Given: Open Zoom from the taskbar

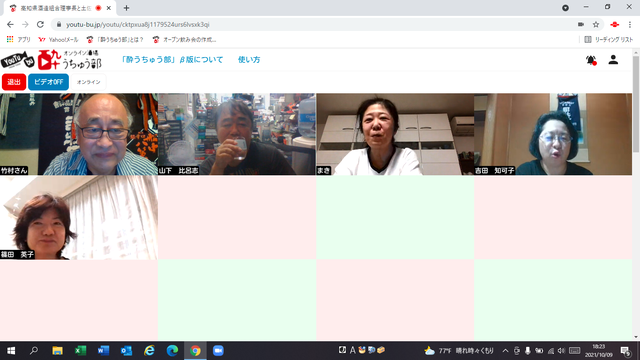Looking at the screenshot, I should (x=218, y=351).
